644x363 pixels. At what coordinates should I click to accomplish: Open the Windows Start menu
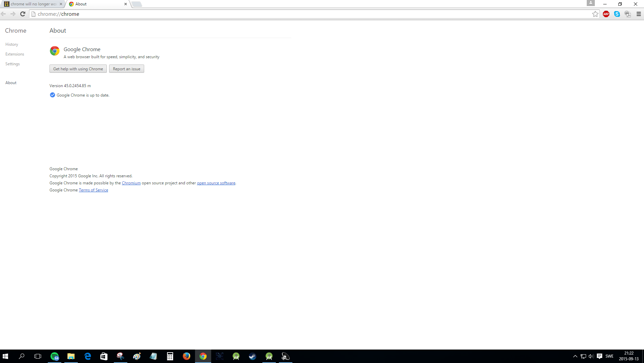click(5, 356)
